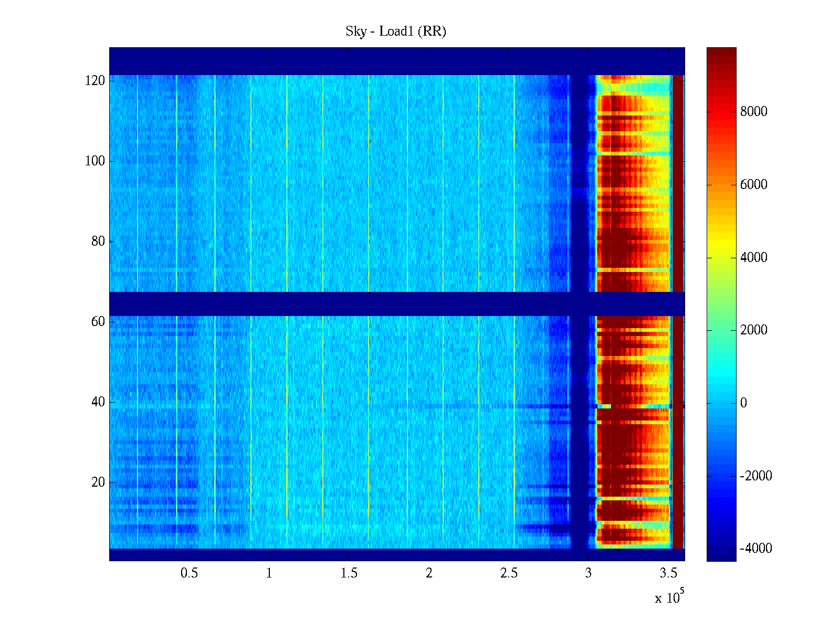
Task: Click the x-axis tick label 2.5
Action: 509,573
